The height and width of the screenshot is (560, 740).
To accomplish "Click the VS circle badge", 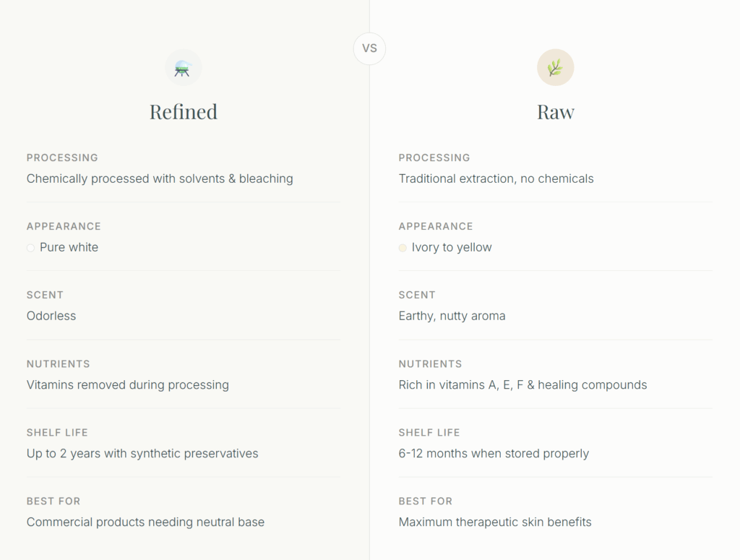I will tap(369, 49).
